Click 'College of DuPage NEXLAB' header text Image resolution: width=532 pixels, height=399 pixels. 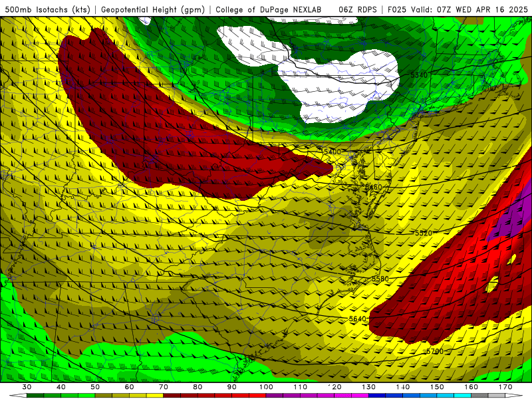(x=269, y=9)
